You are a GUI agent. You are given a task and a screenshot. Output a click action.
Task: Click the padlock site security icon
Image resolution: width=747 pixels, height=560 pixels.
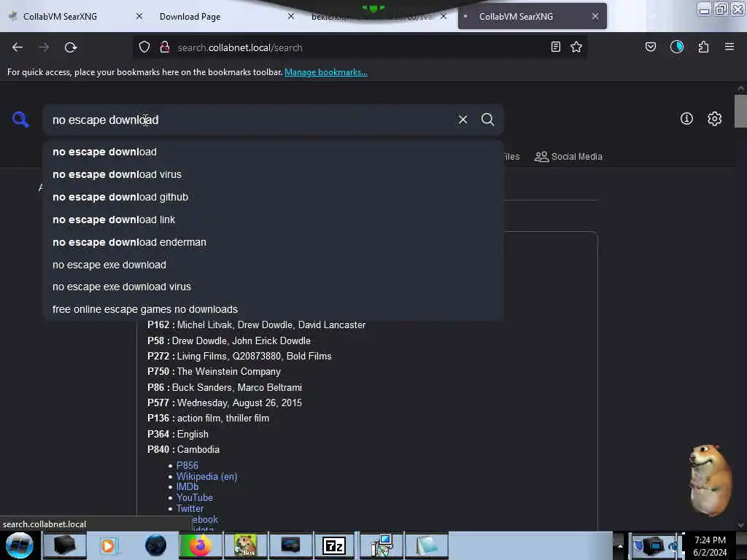tap(165, 47)
